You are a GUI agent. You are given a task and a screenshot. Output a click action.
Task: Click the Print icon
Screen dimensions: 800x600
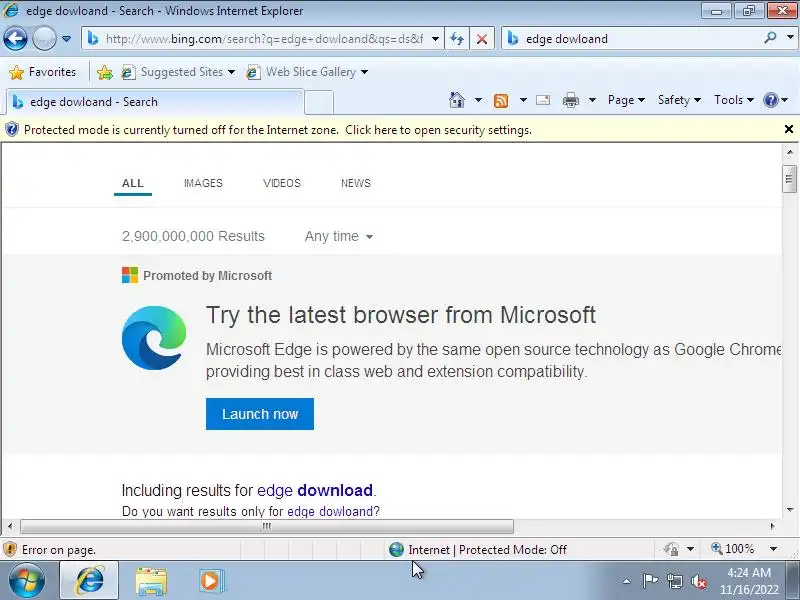(570, 100)
